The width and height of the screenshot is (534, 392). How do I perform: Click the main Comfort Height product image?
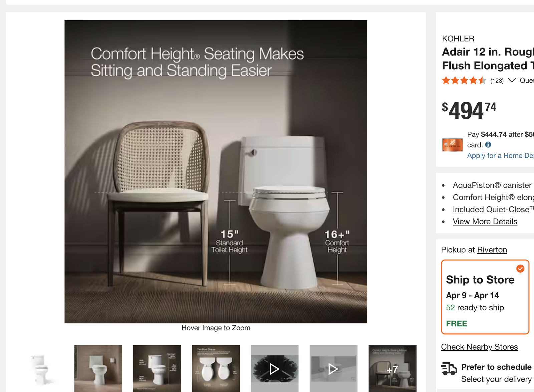(x=216, y=172)
